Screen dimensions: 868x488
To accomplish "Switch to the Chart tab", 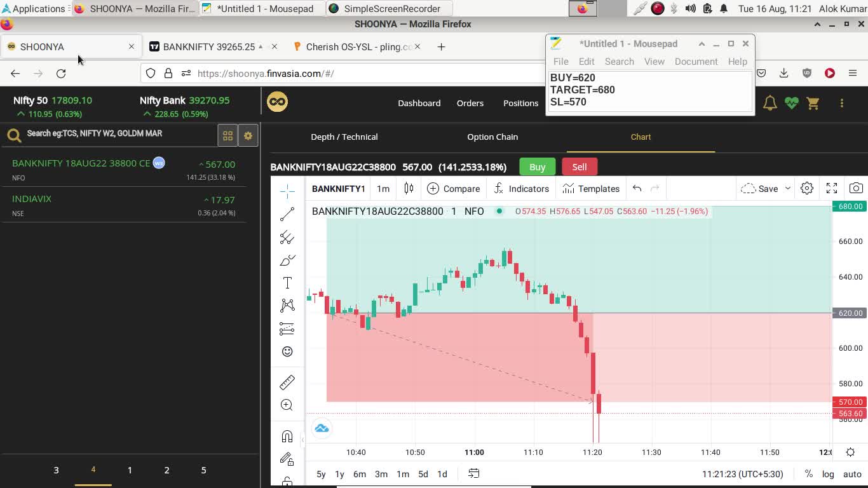I will [641, 137].
